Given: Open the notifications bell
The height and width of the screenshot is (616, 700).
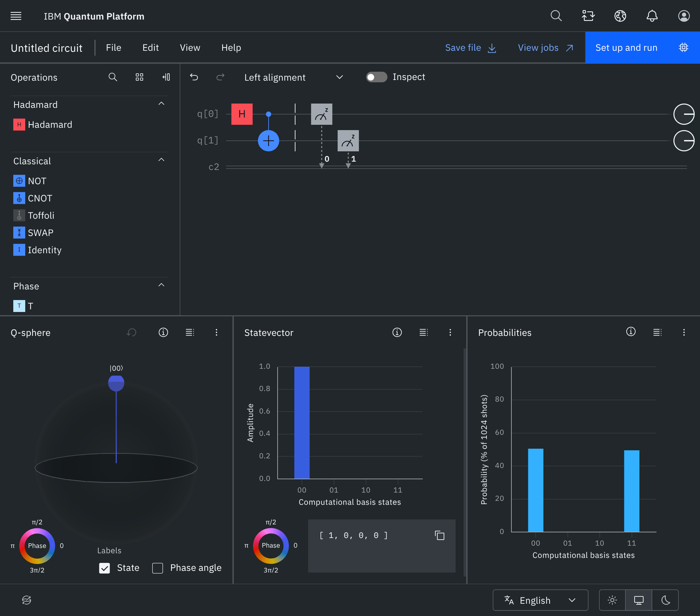Looking at the screenshot, I should [652, 16].
